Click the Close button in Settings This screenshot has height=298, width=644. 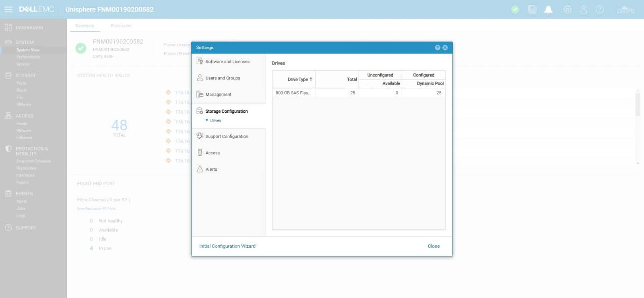click(x=433, y=246)
